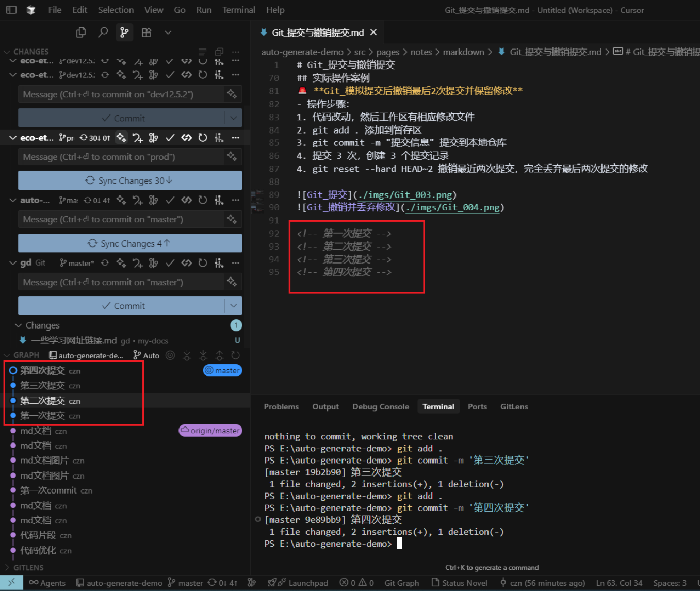
Task: Click AI generate icon in prod message box
Action: [232, 157]
